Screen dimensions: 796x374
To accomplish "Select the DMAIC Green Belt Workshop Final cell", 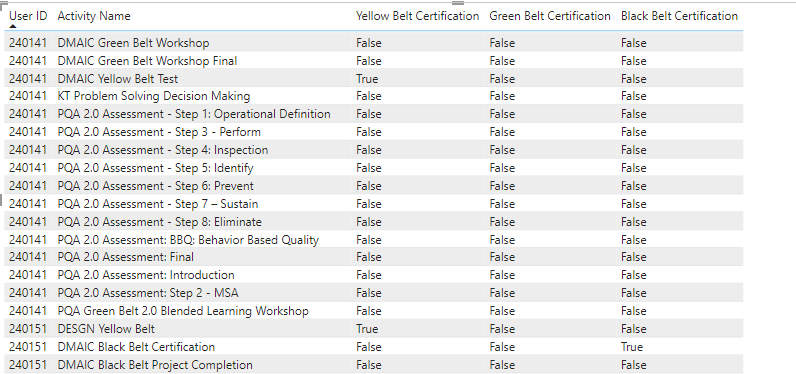I will (x=147, y=61).
